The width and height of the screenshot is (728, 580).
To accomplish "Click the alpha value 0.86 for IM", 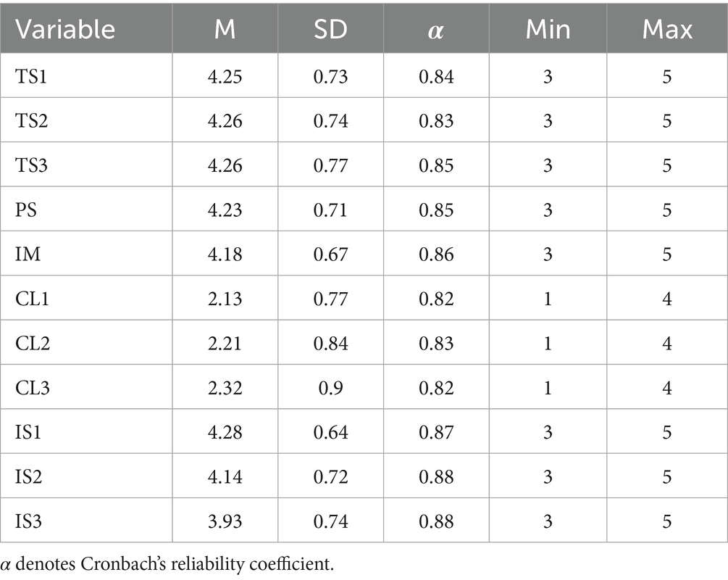I will (x=436, y=254).
